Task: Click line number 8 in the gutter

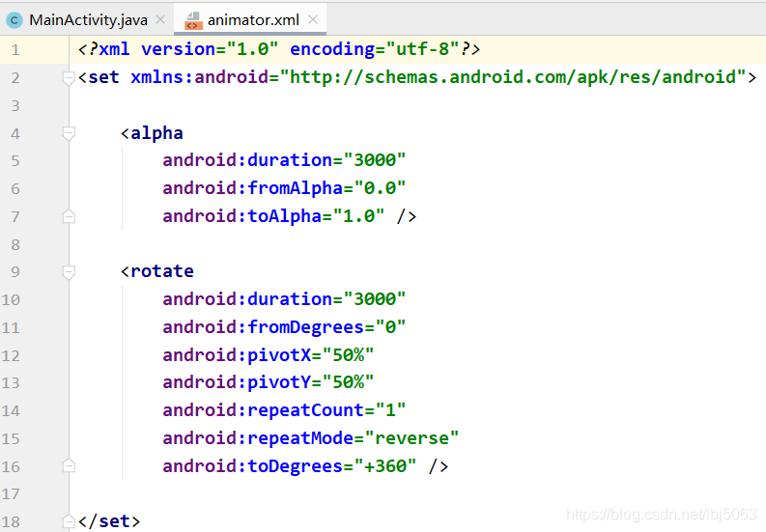Action: pyautogui.click(x=15, y=244)
